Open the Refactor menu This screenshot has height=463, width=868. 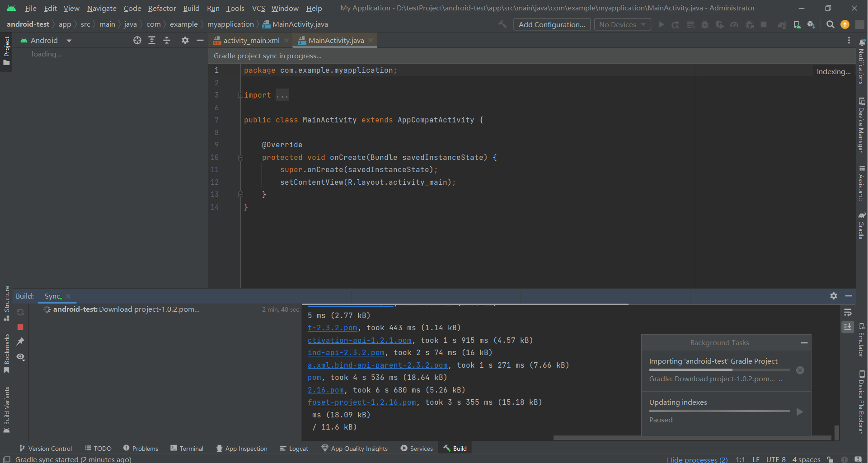pos(162,8)
